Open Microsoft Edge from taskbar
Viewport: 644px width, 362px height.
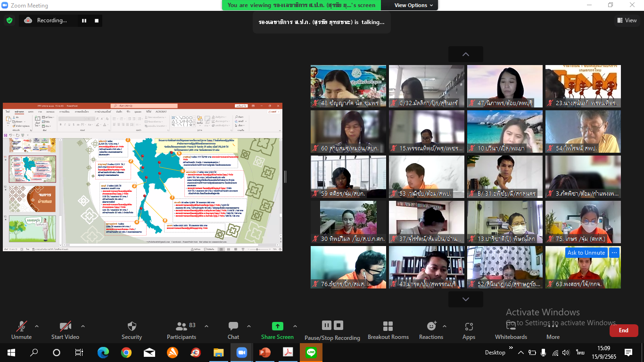(103, 352)
